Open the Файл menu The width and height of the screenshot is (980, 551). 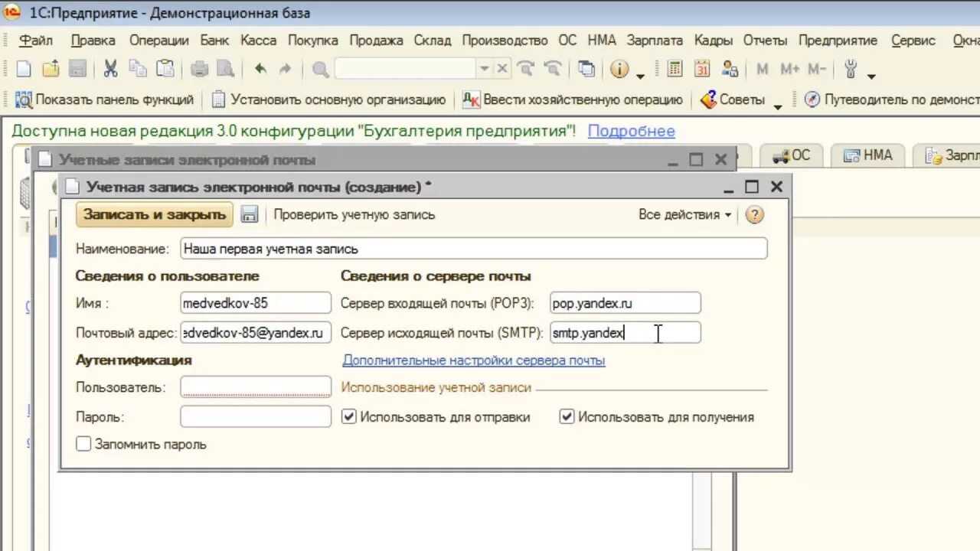point(36,41)
